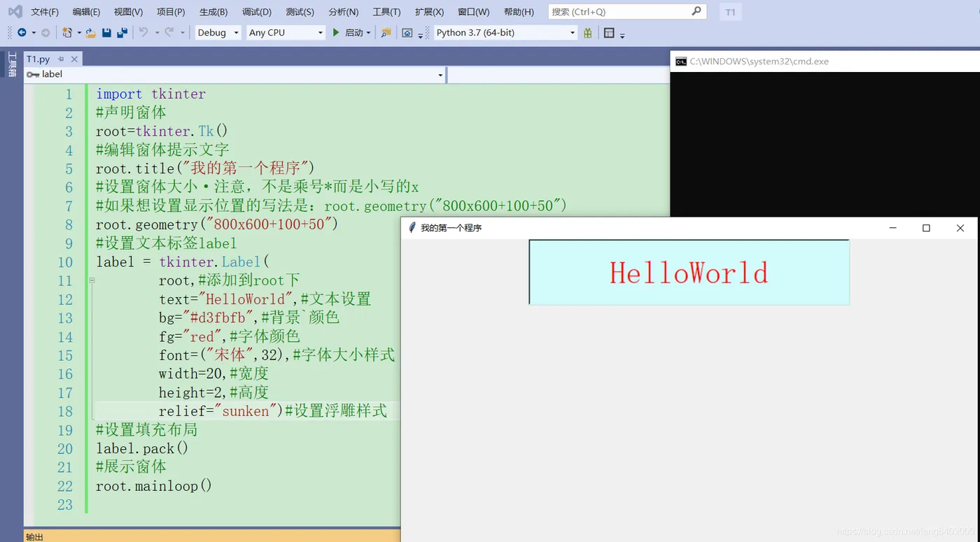Click the cmd.exe console title bar
The width and height of the screenshot is (980, 542).
[825, 62]
